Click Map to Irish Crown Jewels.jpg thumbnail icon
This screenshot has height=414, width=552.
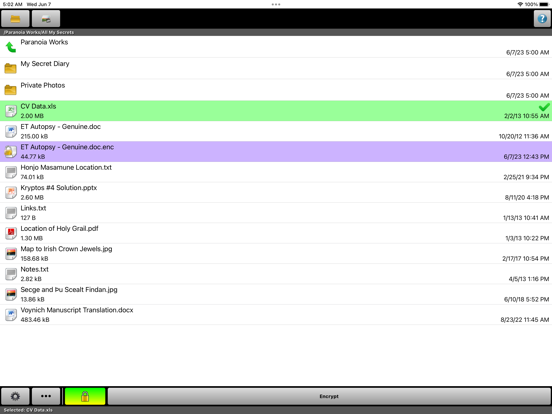[11, 253]
